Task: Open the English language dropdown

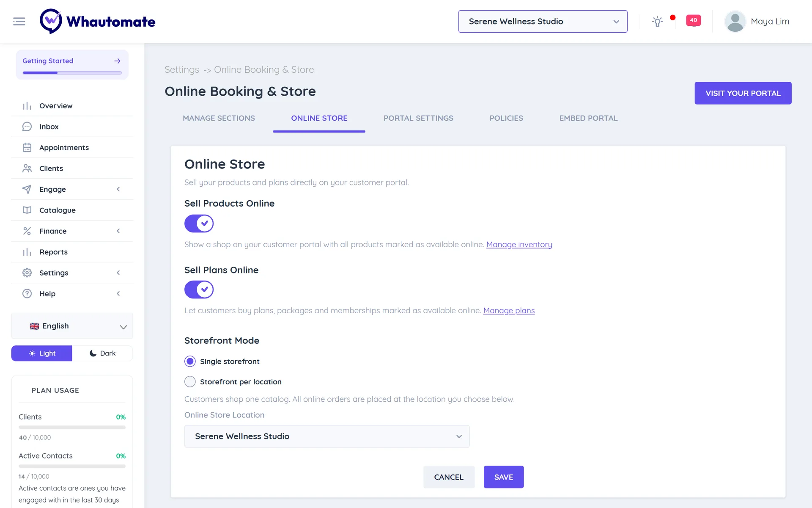Action: [x=72, y=326]
